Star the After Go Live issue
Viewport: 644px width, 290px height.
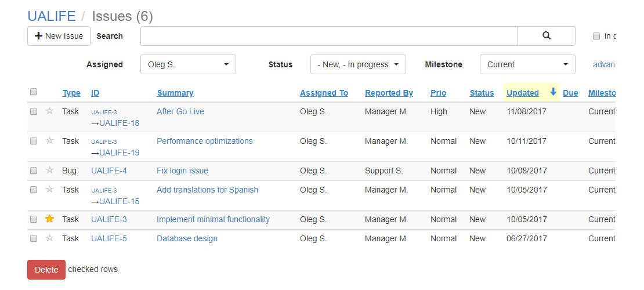click(x=49, y=111)
